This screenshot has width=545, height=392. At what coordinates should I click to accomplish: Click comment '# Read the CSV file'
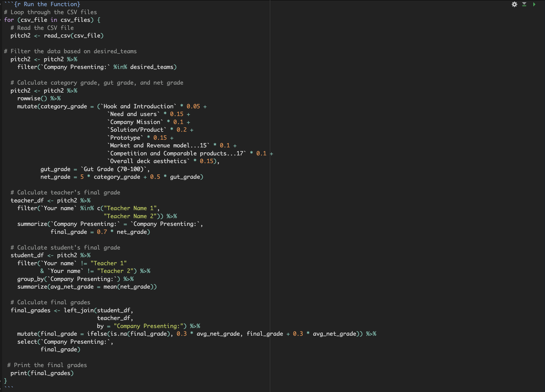[x=42, y=28]
